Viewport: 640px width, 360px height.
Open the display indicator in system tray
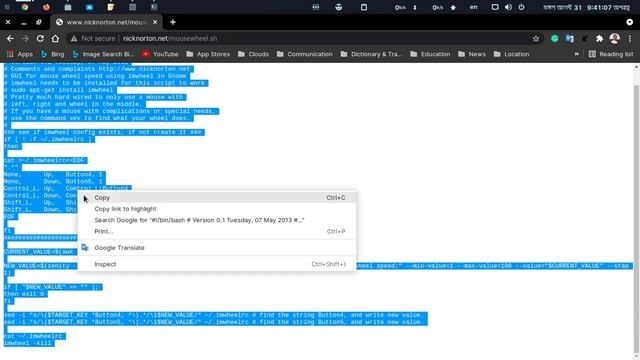click(x=495, y=7)
